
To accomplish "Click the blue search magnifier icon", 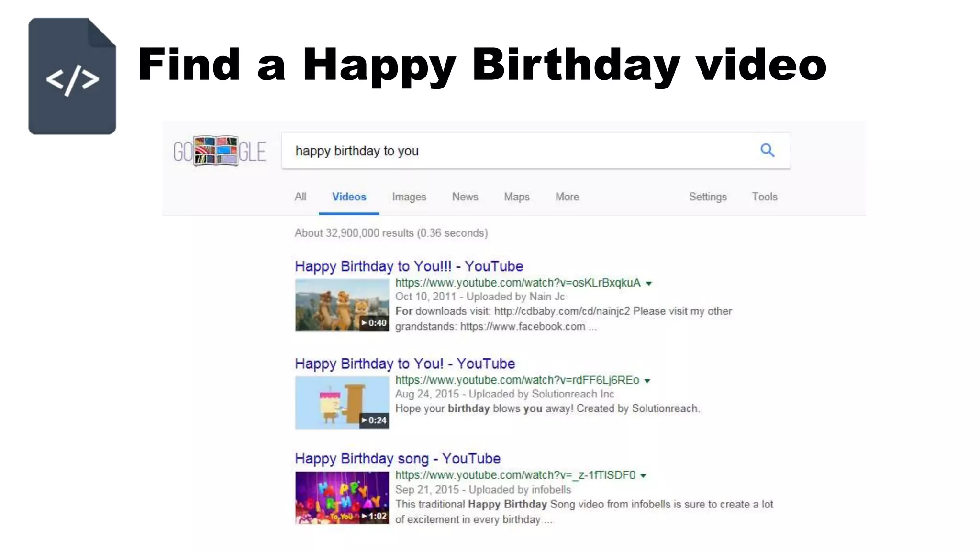I will pos(767,150).
